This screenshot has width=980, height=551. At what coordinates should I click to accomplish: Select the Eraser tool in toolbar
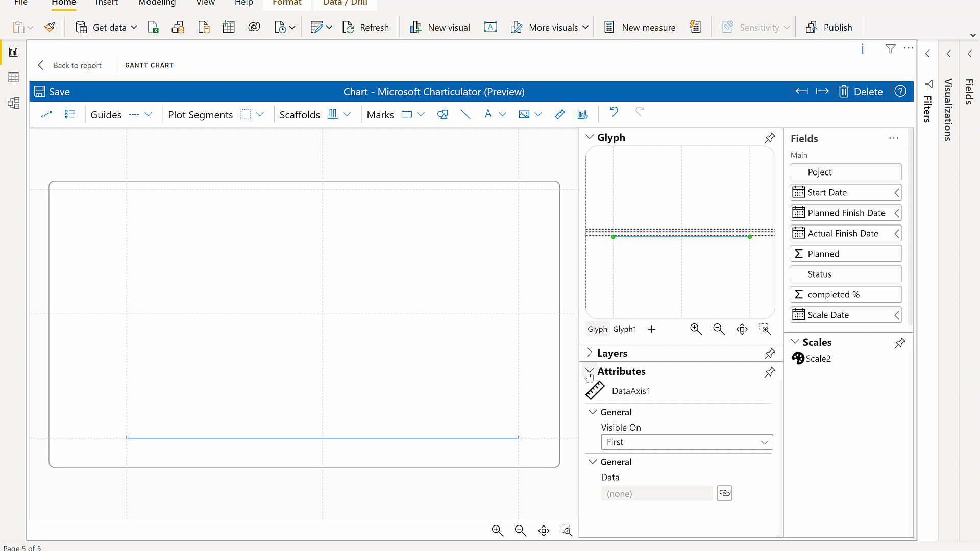[560, 115]
